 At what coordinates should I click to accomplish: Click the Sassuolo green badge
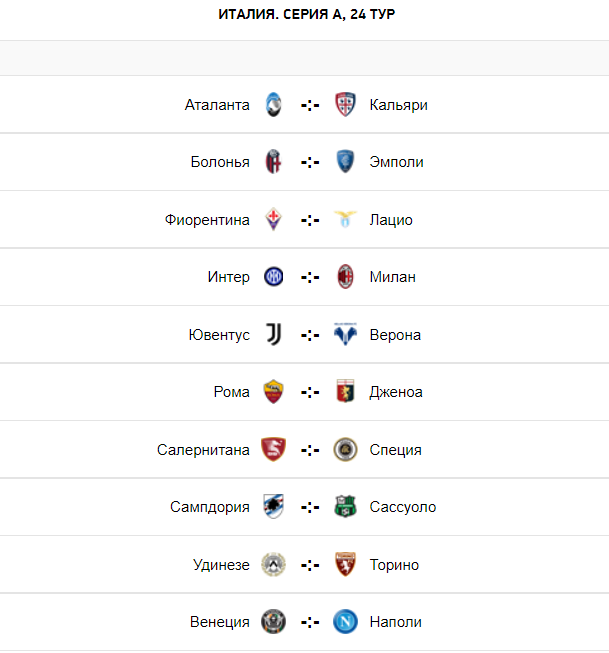click(345, 507)
